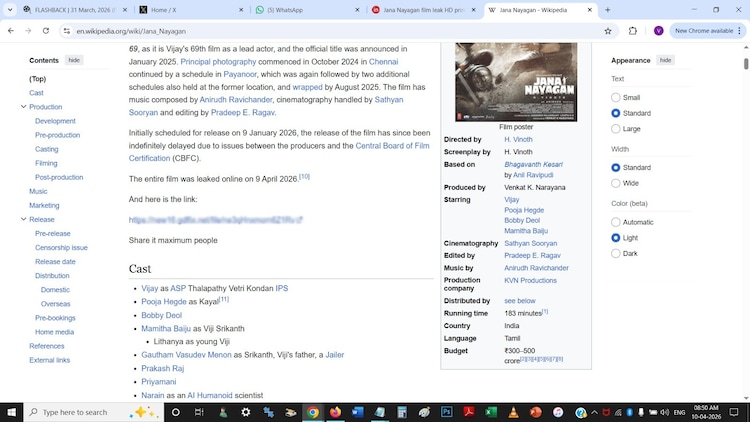Viewport: 750px width, 422px height.
Task: Open a new tab with the plus icon
Action: click(x=608, y=10)
